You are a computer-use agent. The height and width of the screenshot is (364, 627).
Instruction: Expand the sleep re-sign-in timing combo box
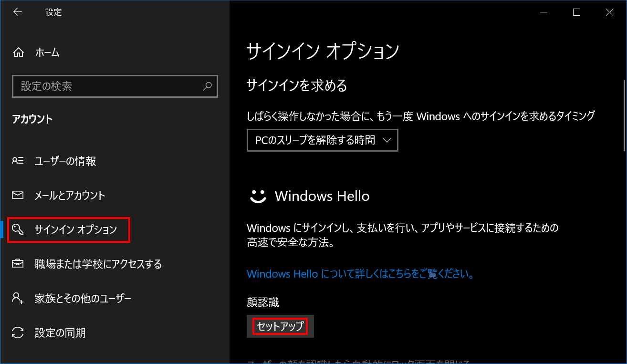[322, 140]
